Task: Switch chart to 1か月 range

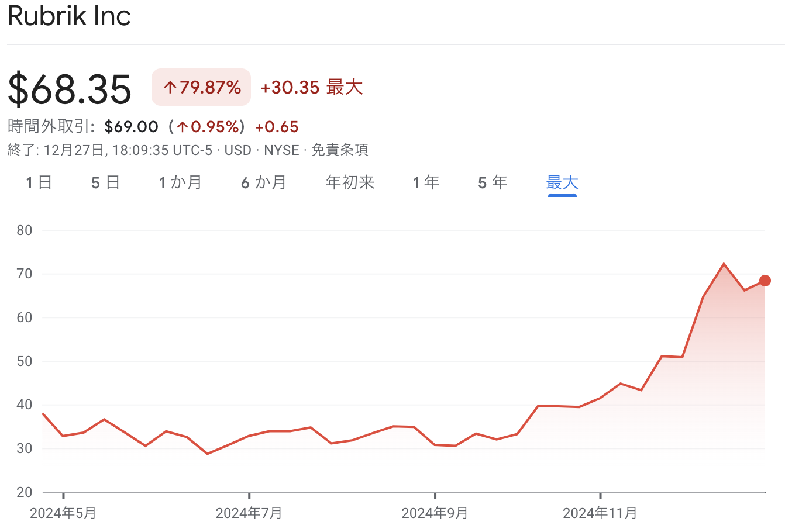Action: point(180,182)
